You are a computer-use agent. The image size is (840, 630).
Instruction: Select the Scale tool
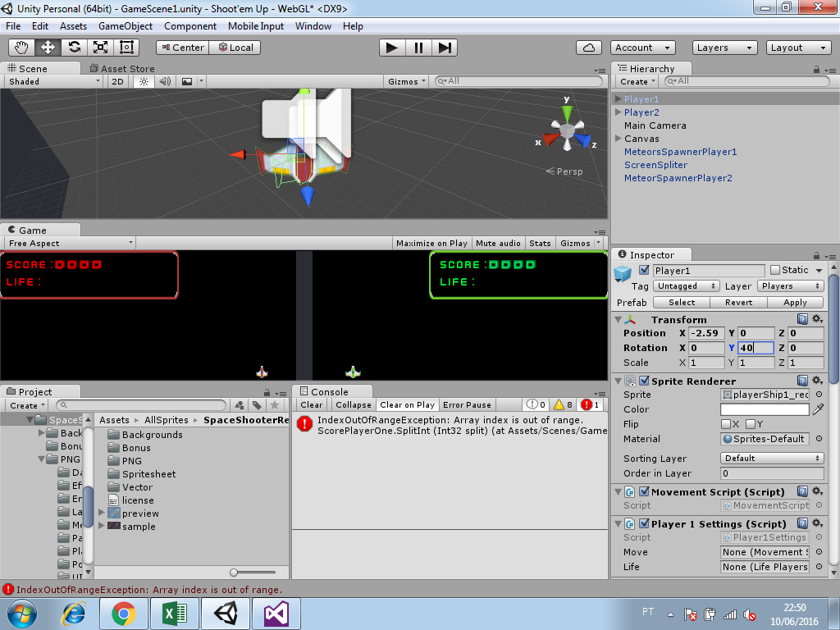[x=98, y=47]
